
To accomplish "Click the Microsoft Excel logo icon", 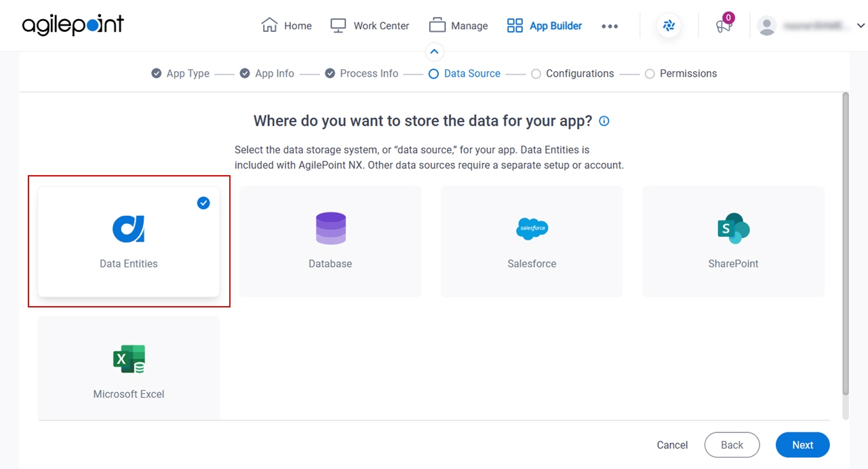I will 129,359.
